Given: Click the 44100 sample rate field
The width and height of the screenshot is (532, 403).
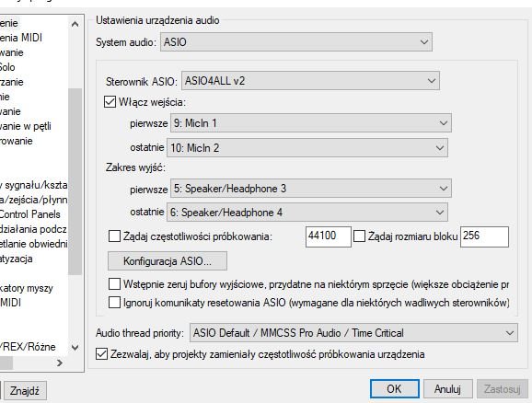Looking at the screenshot, I should tap(328, 236).
